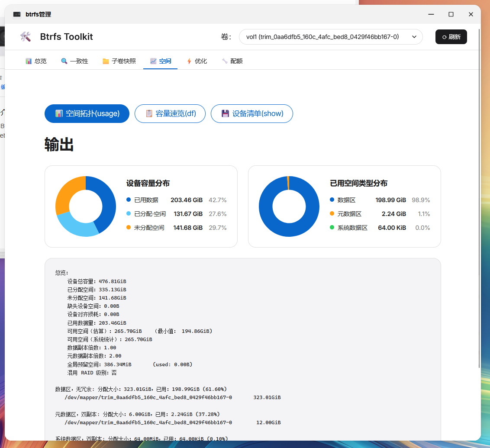Click the folder icon on 子卷快照 tab
This screenshot has height=448, width=490.
click(x=106, y=61)
